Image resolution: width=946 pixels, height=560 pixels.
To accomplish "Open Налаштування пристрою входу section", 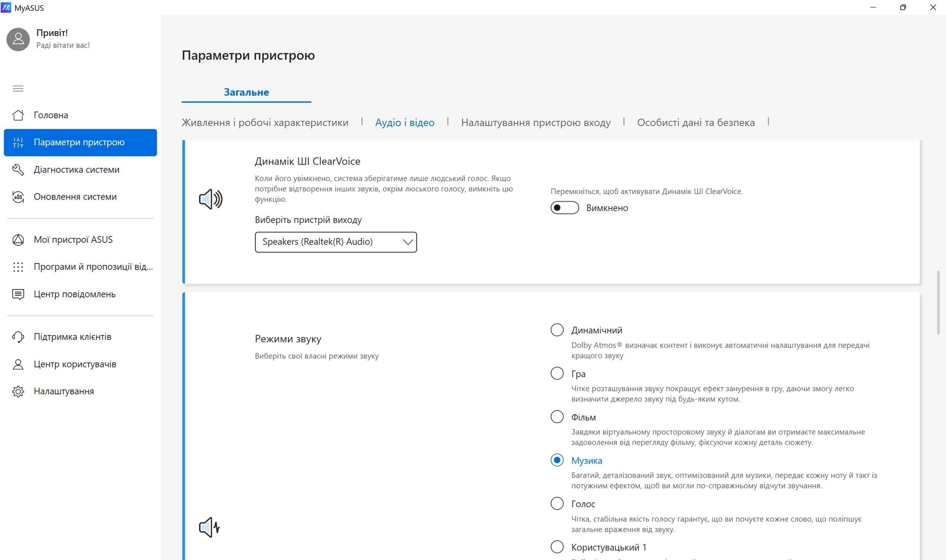I will (536, 123).
